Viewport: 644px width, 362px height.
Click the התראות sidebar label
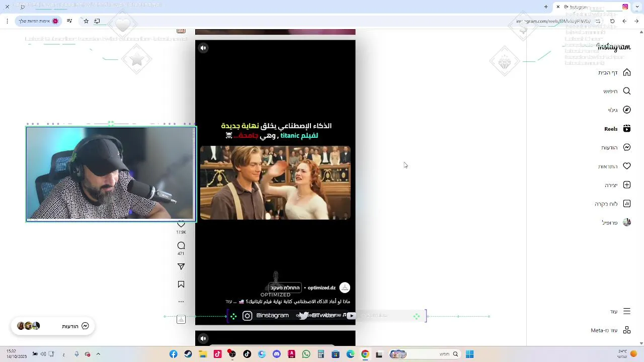[x=608, y=166]
